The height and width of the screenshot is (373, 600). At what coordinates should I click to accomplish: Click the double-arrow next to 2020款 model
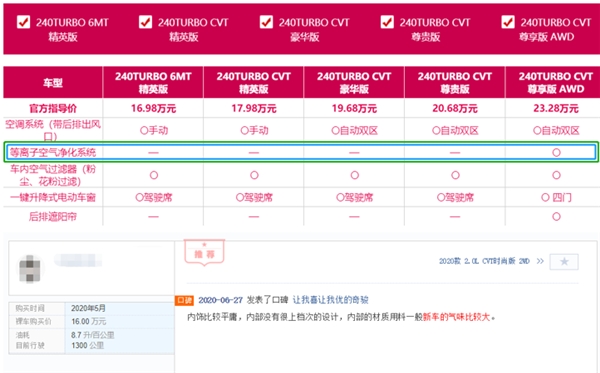tap(540, 261)
